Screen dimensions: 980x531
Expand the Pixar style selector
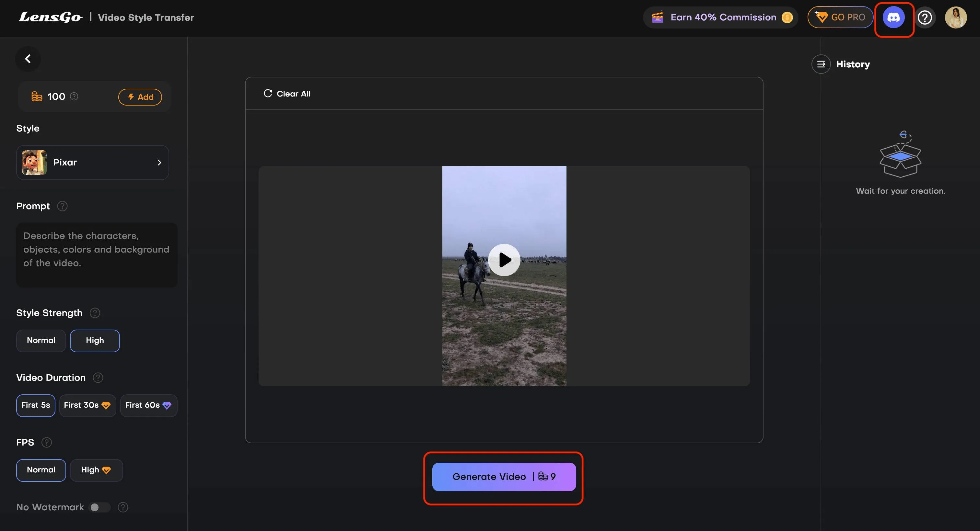pyautogui.click(x=92, y=162)
